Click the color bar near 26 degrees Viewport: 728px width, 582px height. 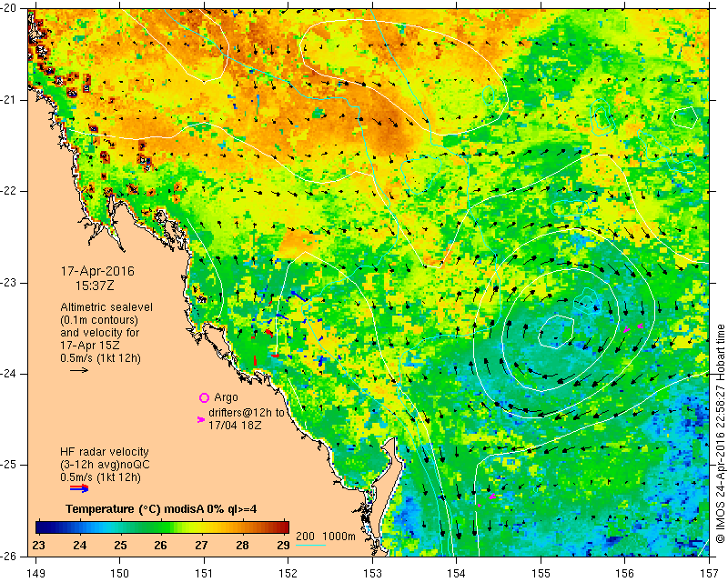click(x=160, y=527)
